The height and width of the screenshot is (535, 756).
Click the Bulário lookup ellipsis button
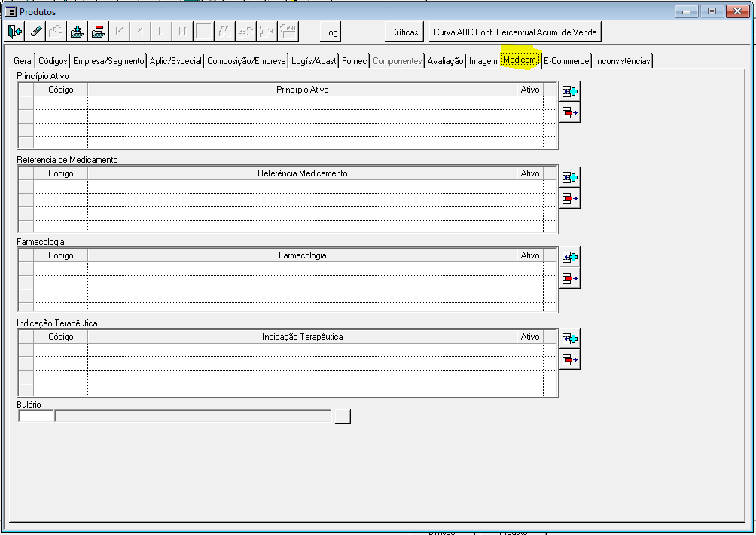[x=343, y=417]
